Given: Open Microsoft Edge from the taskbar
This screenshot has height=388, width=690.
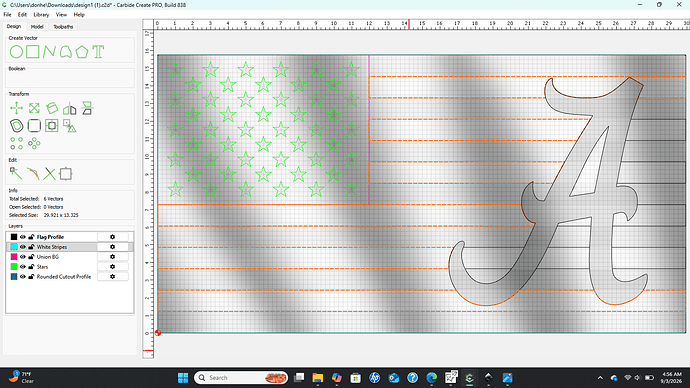Looking at the screenshot, I should 432,378.
